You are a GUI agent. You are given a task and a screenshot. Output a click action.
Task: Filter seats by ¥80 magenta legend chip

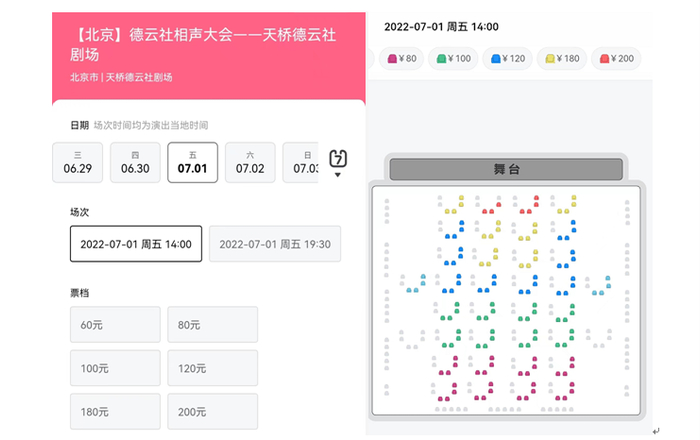[401, 58]
